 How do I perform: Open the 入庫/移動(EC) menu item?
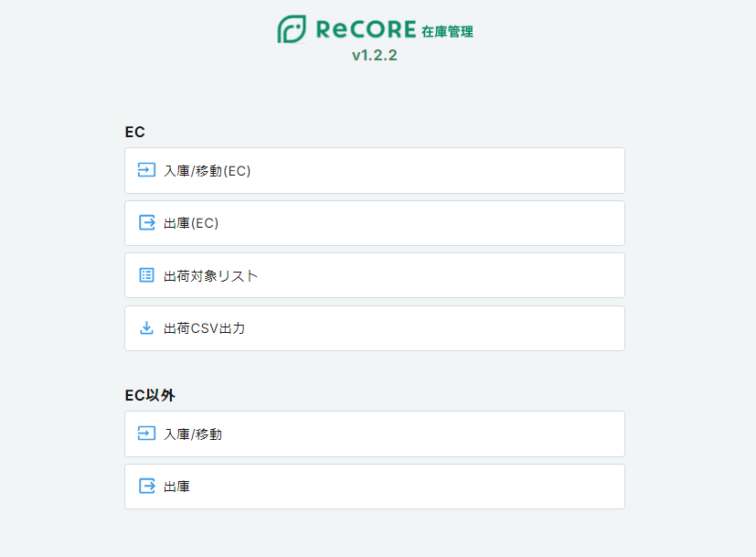point(207,171)
